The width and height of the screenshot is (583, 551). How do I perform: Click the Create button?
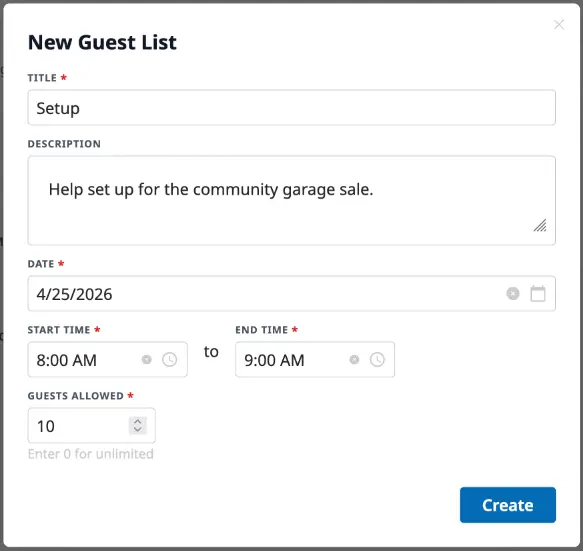tap(508, 505)
